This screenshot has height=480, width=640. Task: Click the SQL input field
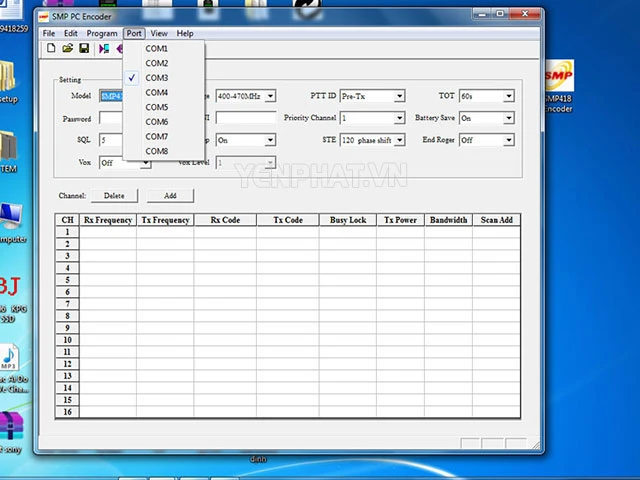pyautogui.click(x=110, y=140)
